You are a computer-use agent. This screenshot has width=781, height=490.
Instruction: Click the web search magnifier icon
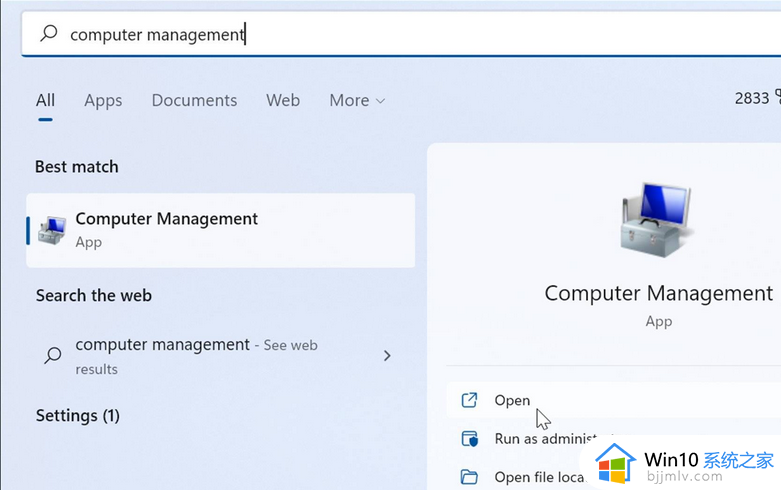click(53, 356)
